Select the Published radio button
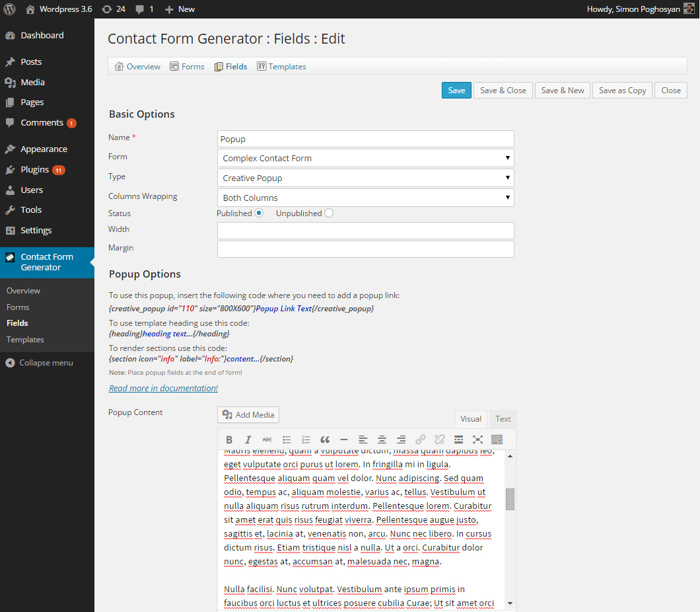Image resolution: width=700 pixels, height=612 pixels. pyautogui.click(x=259, y=213)
